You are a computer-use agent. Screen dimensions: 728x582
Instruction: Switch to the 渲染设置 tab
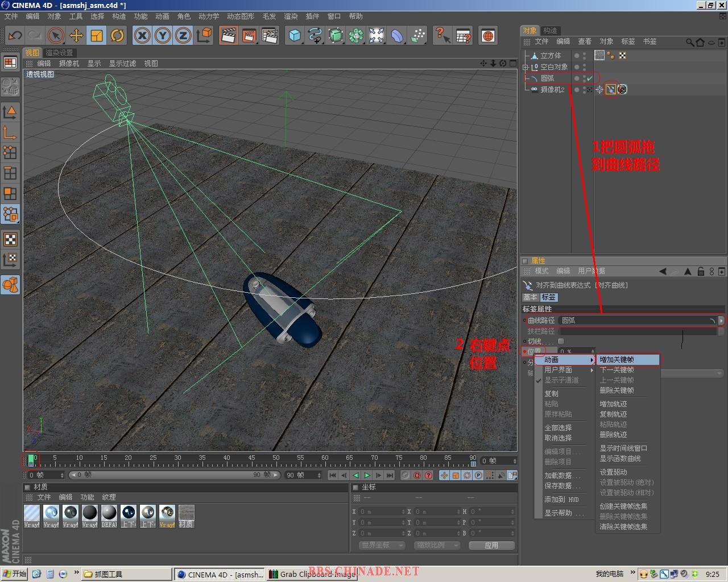coord(60,52)
